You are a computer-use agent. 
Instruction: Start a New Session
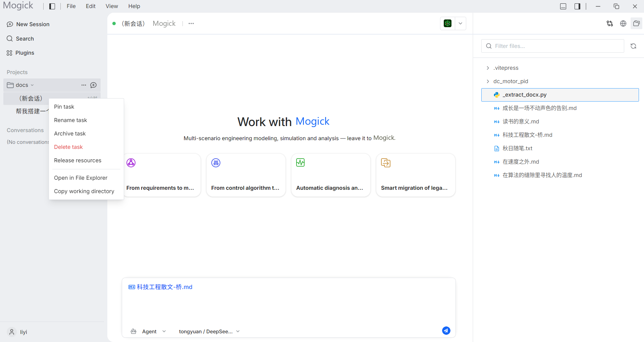28,24
